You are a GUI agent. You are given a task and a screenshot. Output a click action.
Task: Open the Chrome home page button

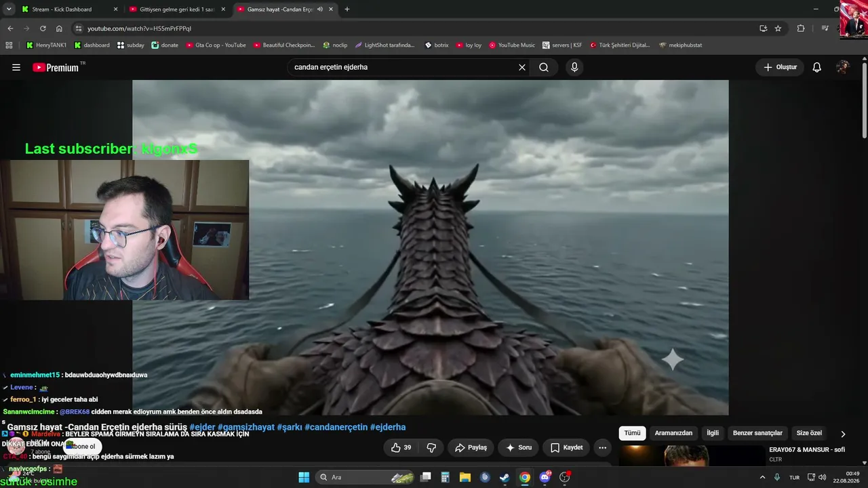[x=59, y=28]
